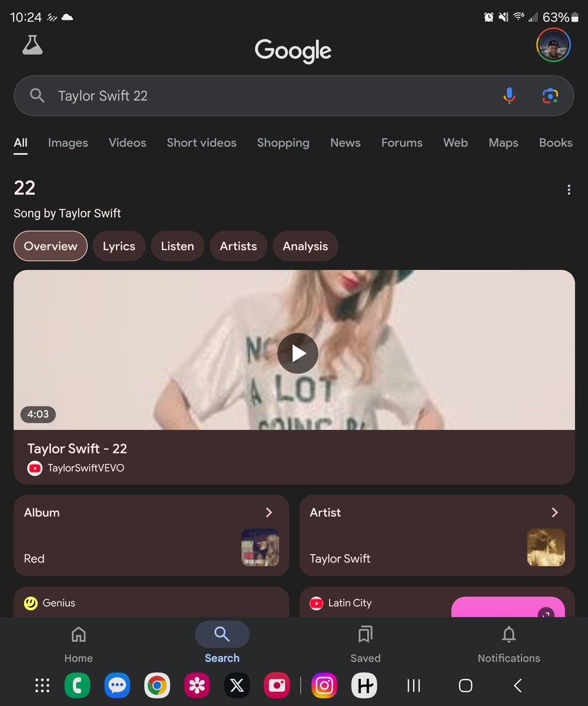
Task: Open the Forums tab
Action: [402, 143]
